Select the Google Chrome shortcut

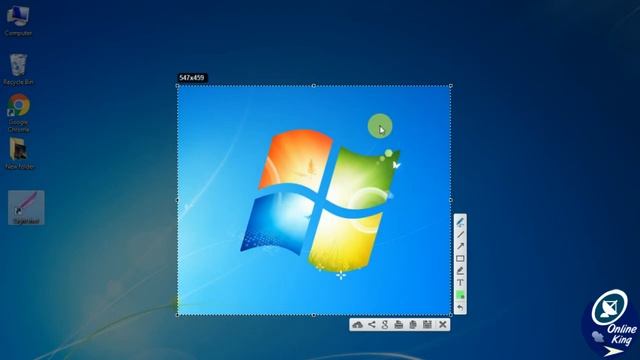click(18, 113)
